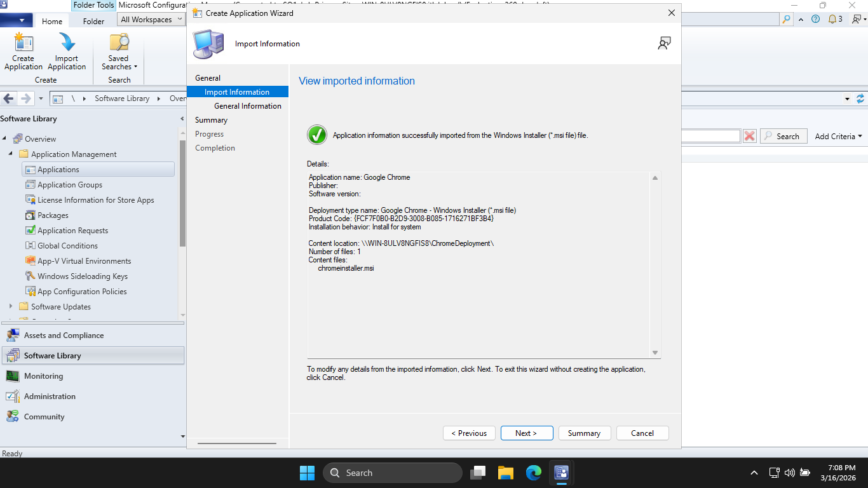Select the Summary step in the wizard

tap(211, 120)
